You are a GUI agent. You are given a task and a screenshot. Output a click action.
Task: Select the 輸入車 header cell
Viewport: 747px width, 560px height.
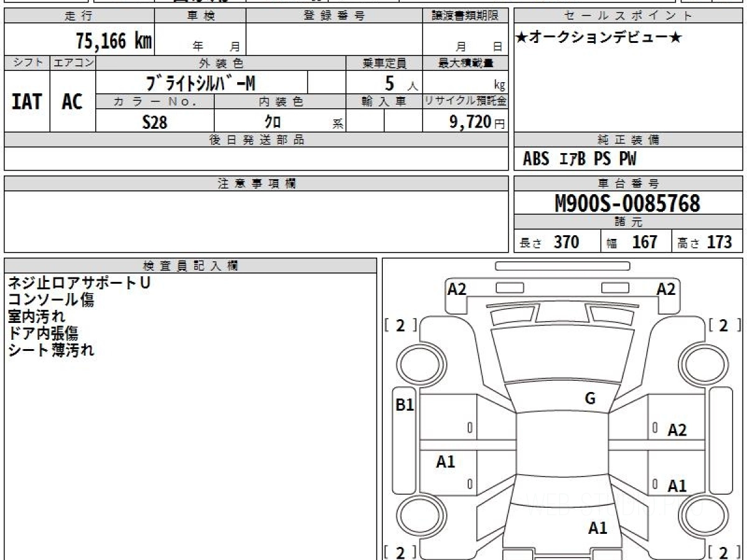pos(384,101)
